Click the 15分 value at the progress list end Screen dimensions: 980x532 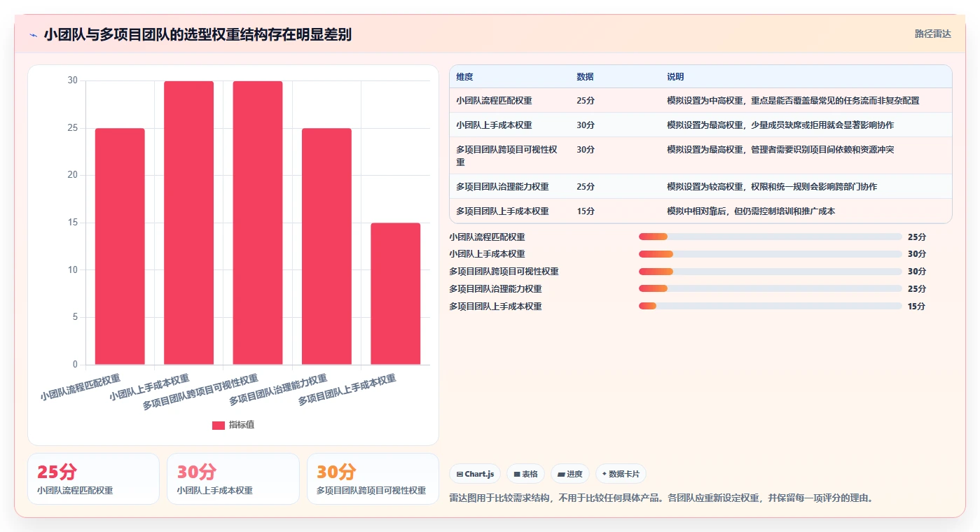(916, 307)
